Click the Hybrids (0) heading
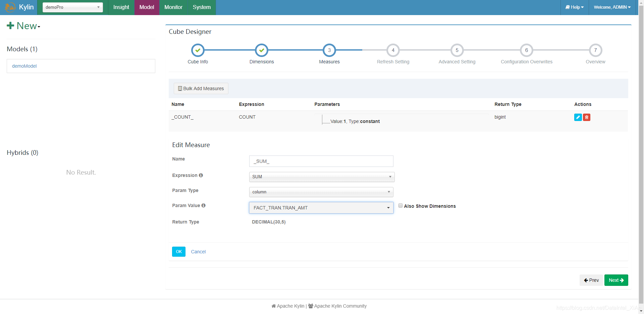This screenshot has height=314, width=644. click(x=22, y=152)
